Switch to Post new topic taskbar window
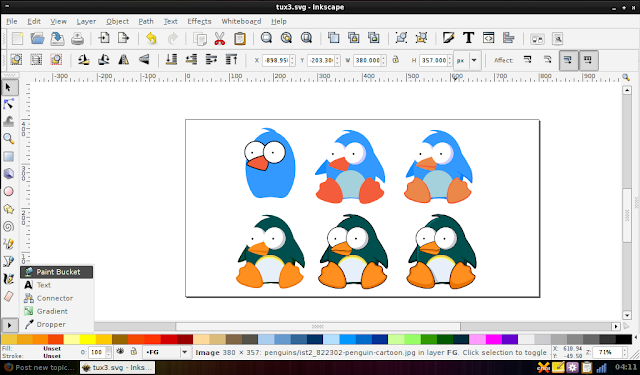This screenshot has height=375, width=640. click(39, 367)
